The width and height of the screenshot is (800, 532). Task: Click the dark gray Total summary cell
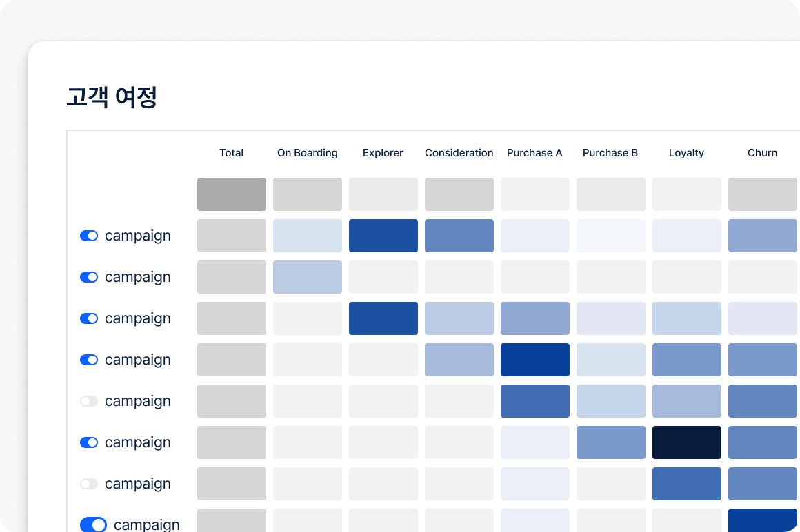(232, 194)
